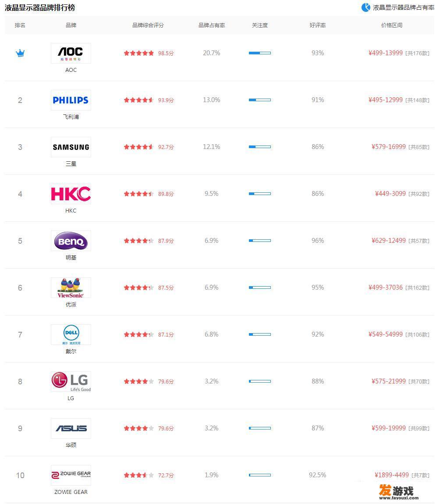Click the AOC five-star rating
This screenshot has height=504, width=440.
click(x=139, y=53)
